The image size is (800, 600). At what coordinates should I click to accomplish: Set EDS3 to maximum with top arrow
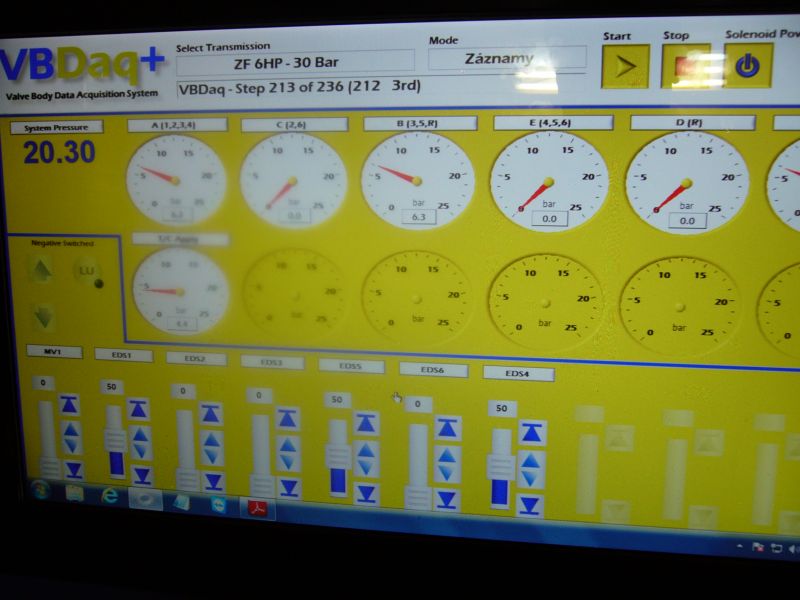point(287,419)
